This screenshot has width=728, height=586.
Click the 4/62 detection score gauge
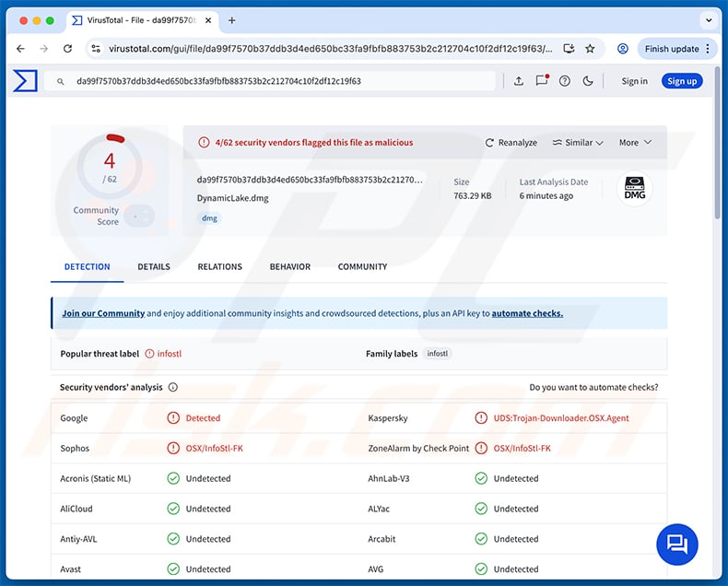click(x=110, y=166)
